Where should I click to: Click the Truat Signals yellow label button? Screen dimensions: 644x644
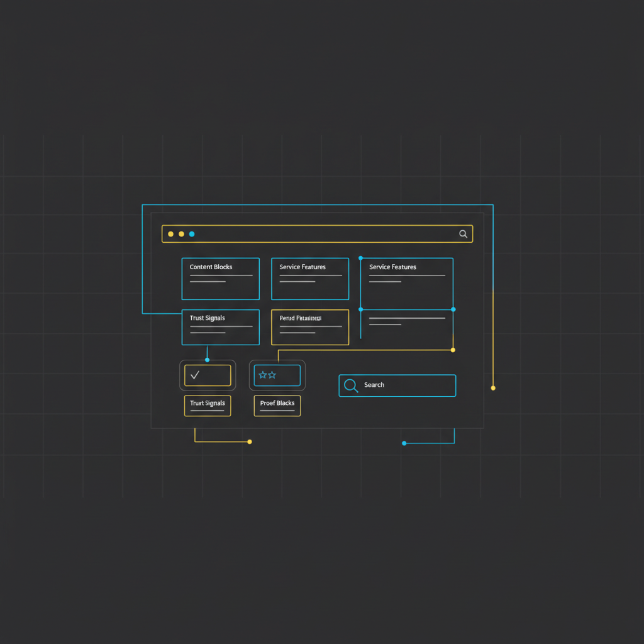click(x=208, y=406)
